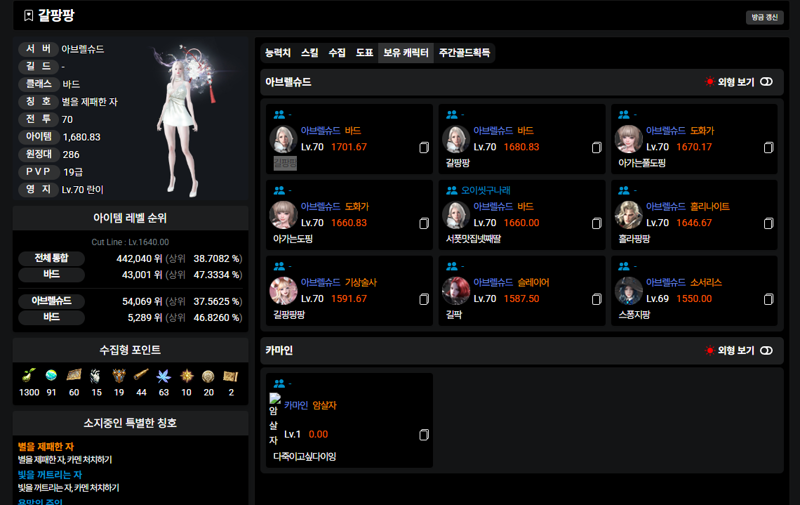Click portrait of 아가는풀도핑 도화가
Viewport: 800px width, 505px height.
(629, 139)
